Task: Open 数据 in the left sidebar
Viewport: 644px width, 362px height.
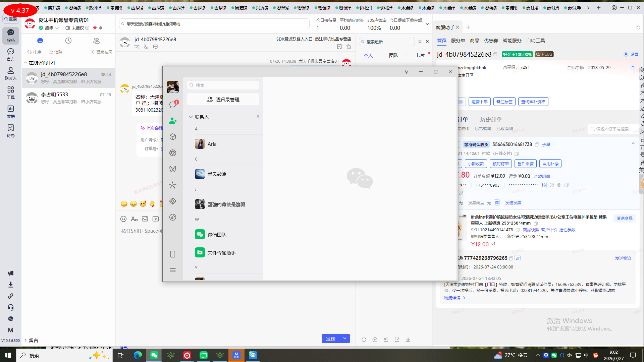Action: 11,112
